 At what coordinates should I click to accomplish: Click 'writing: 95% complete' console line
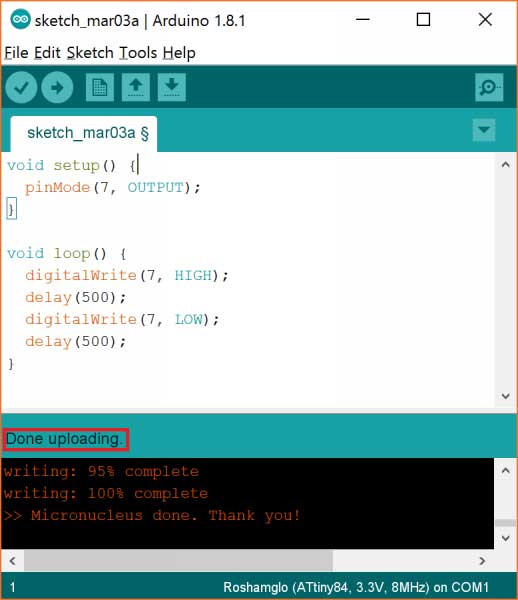pyautogui.click(x=101, y=471)
